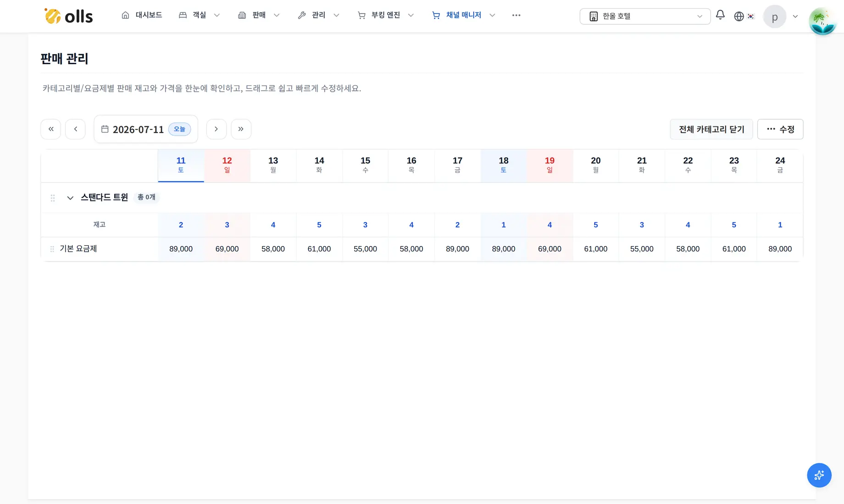Go to next date with right arrow

216,129
